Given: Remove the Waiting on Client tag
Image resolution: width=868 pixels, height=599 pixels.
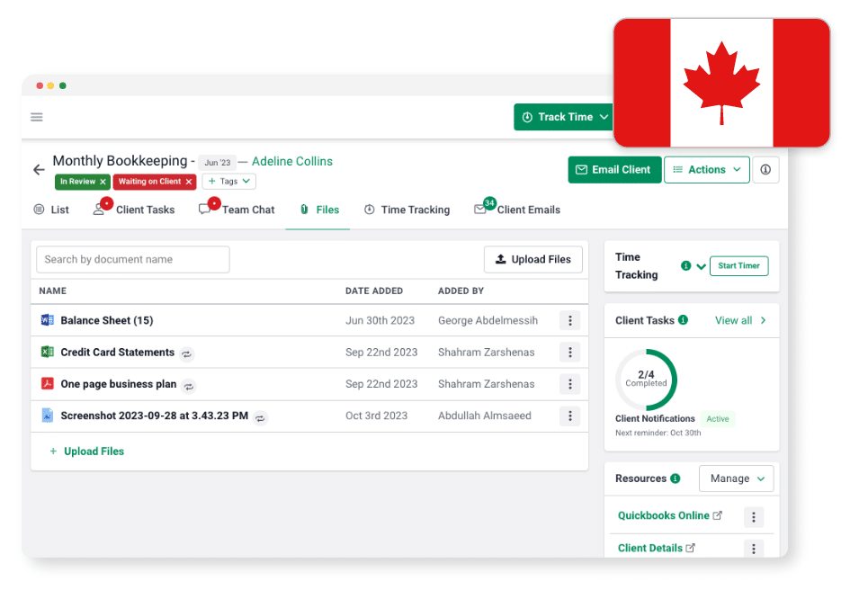Looking at the screenshot, I should click(189, 182).
